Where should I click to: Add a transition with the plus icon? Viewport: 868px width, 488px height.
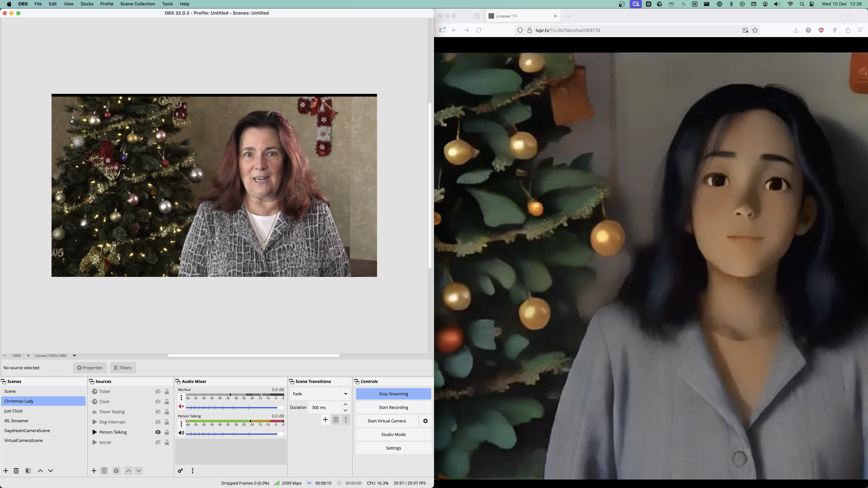(x=325, y=420)
